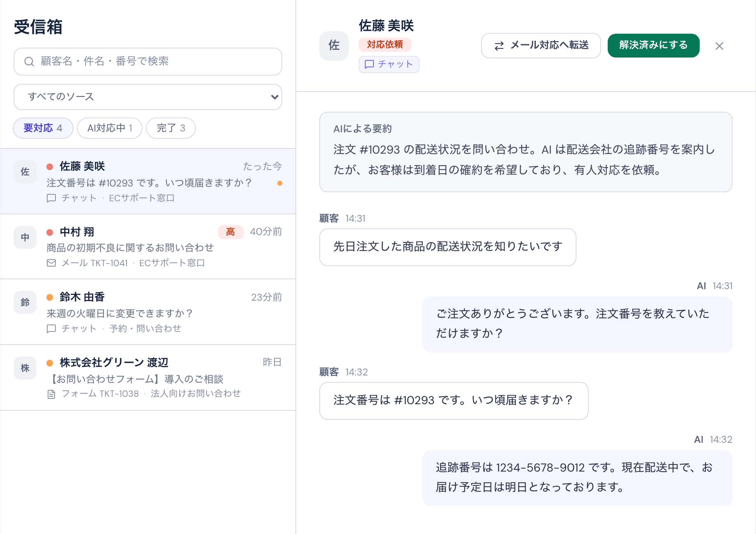The width and height of the screenshot is (756, 534).
Task: Switch to the 完了 3 tab
Action: click(x=171, y=128)
